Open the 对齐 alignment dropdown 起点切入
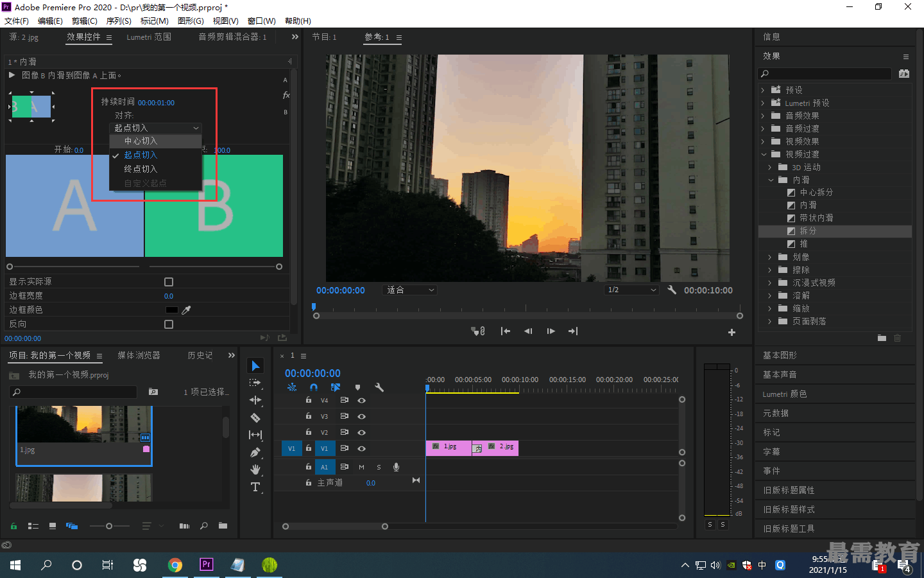This screenshot has height=578, width=924. (x=156, y=128)
